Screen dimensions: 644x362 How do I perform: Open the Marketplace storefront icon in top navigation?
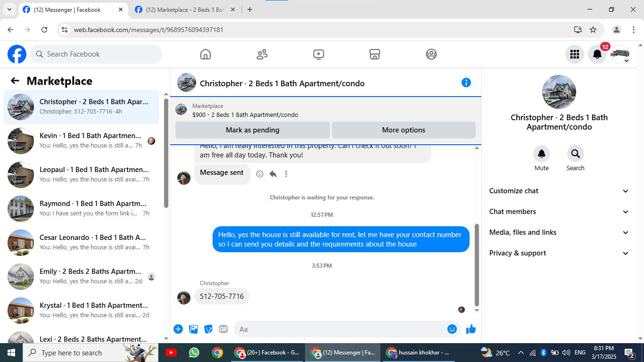375,54
